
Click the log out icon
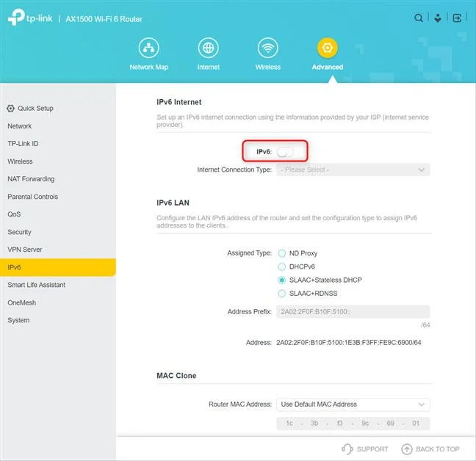click(x=457, y=18)
